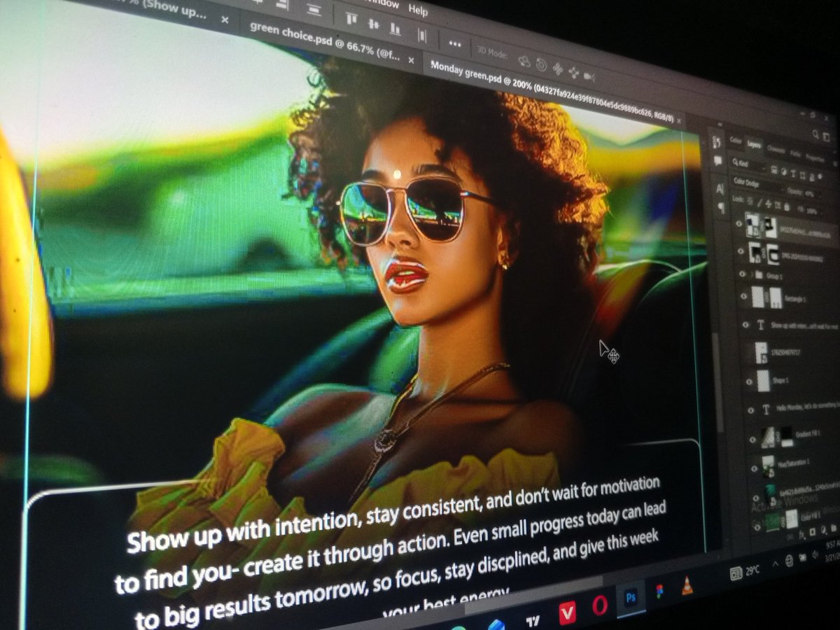
Task: Select the Color Fill 1 layer thumbnail
Action: click(x=772, y=521)
